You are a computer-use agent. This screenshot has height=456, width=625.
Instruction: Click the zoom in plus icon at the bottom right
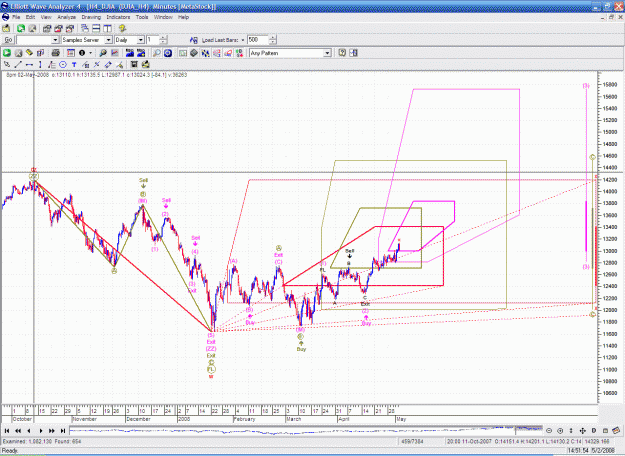click(560, 431)
